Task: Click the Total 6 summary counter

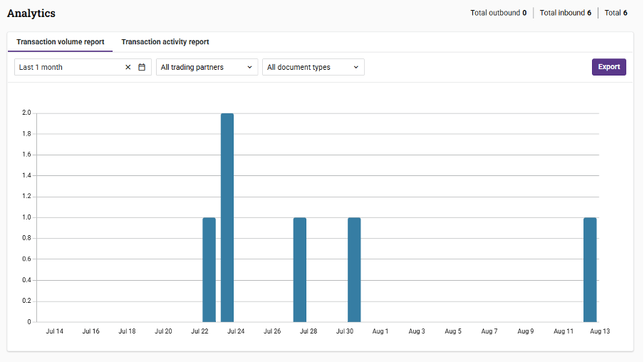Action: tap(616, 13)
